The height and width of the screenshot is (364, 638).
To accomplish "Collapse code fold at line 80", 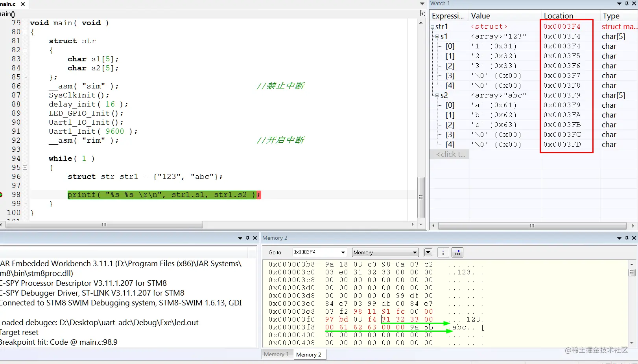I will tap(25, 32).
